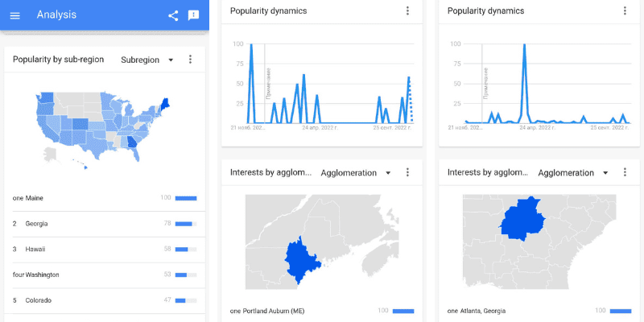Select Hawaii in the sub-region ranking
Viewport: 644px width, 322px height.
[105, 250]
